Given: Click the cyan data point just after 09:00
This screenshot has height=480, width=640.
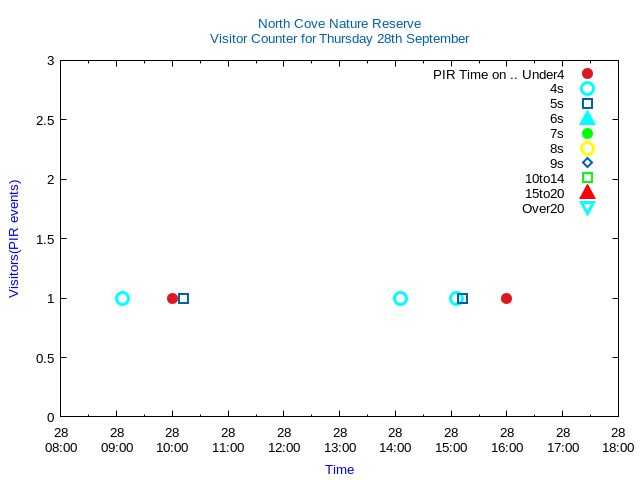Looking at the screenshot, I should tap(122, 298).
